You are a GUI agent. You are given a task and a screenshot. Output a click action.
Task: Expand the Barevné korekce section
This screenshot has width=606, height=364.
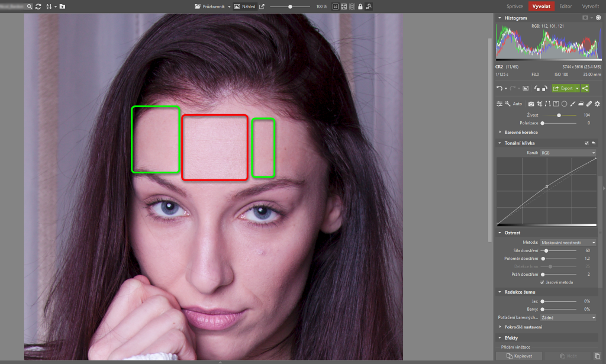(499, 132)
